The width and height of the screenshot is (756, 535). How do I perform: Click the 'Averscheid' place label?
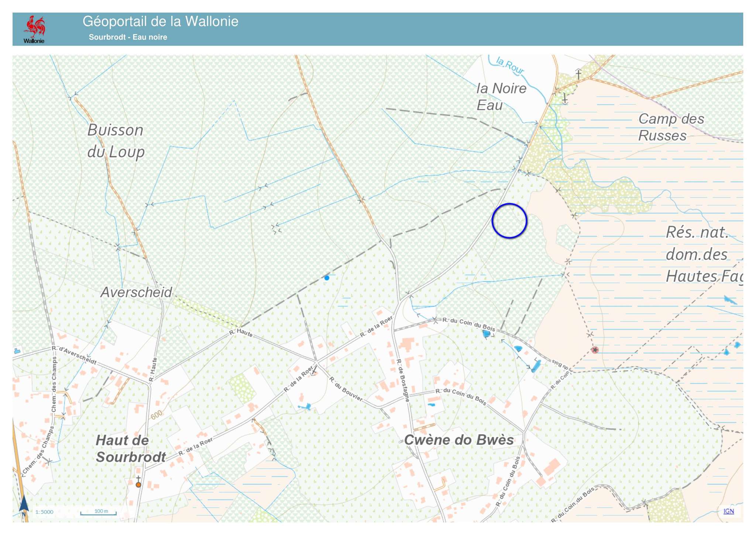[x=136, y=292]
